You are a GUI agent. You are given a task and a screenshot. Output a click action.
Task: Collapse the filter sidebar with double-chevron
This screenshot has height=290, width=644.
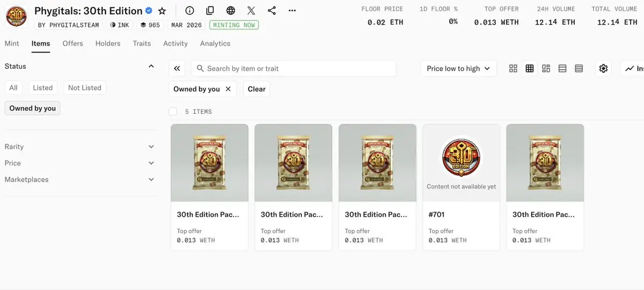tap(177, 69)
